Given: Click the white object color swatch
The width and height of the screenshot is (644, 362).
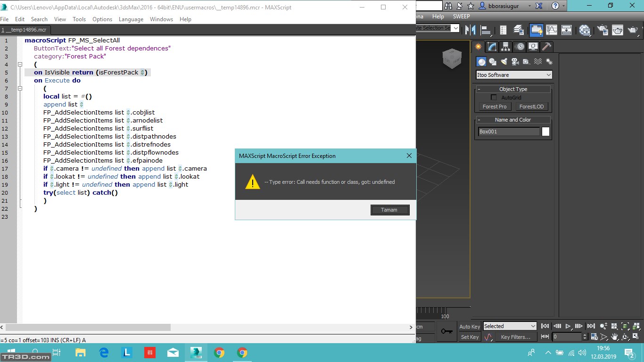Looking at the screenshot, I should coord(545,132).
